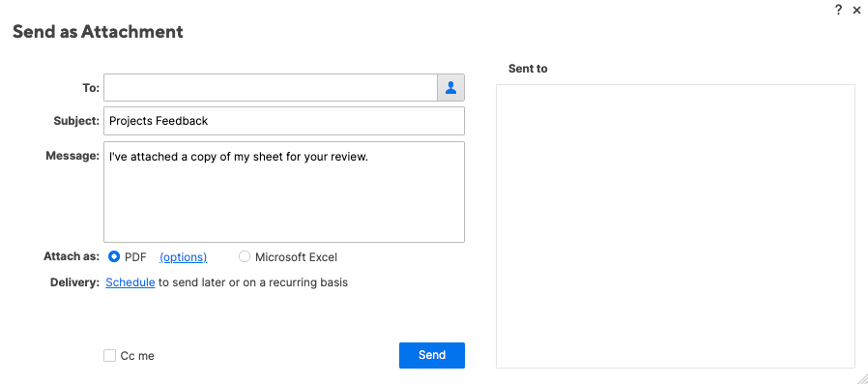
Task: Close the Send as Attachment dialog
Action: coord(857,10)
